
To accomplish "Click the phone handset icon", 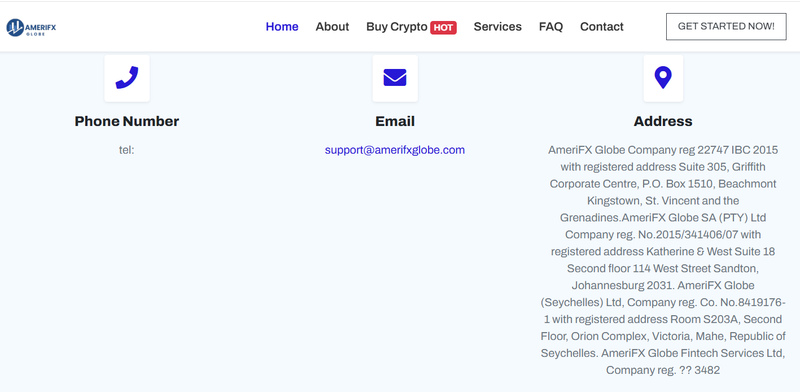I will 127,78.
